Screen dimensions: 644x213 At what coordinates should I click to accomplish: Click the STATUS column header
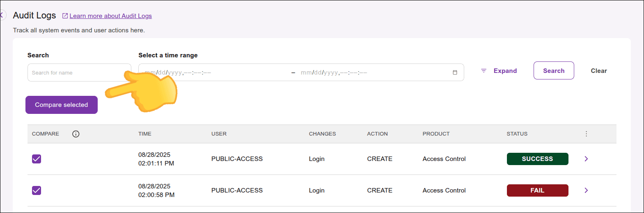(x=517, y=134)
